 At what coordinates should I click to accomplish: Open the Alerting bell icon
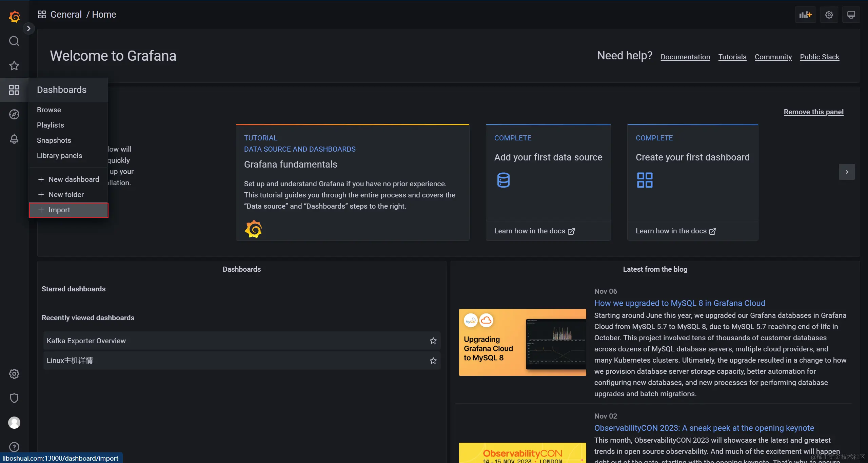14,139
